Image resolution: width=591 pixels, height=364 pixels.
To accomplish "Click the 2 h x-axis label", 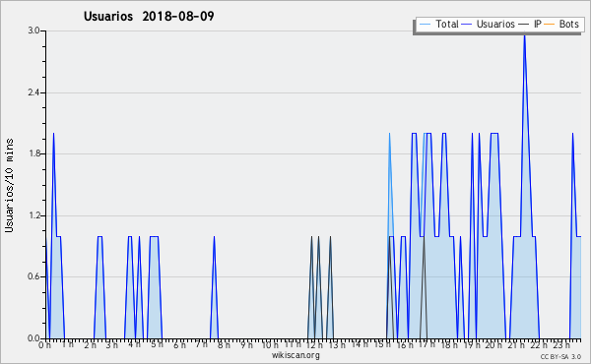I will tap(90, 344).
